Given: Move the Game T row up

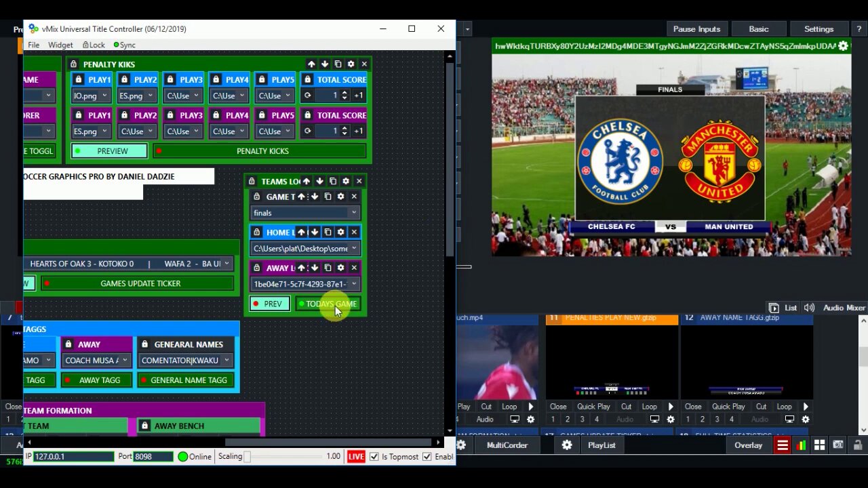Looking at the screenshot, I should pyautogui.click(x=301, y=197).
